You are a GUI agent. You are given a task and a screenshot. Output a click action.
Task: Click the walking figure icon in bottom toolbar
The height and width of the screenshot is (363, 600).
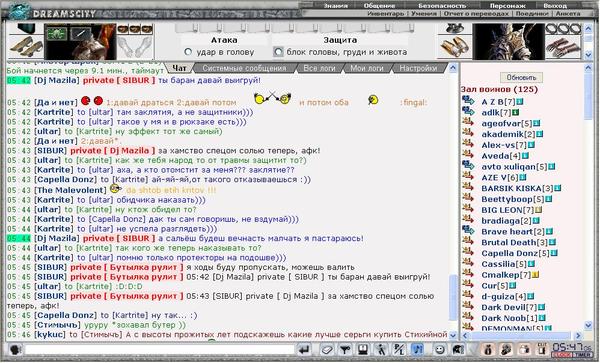click(381, 349)
